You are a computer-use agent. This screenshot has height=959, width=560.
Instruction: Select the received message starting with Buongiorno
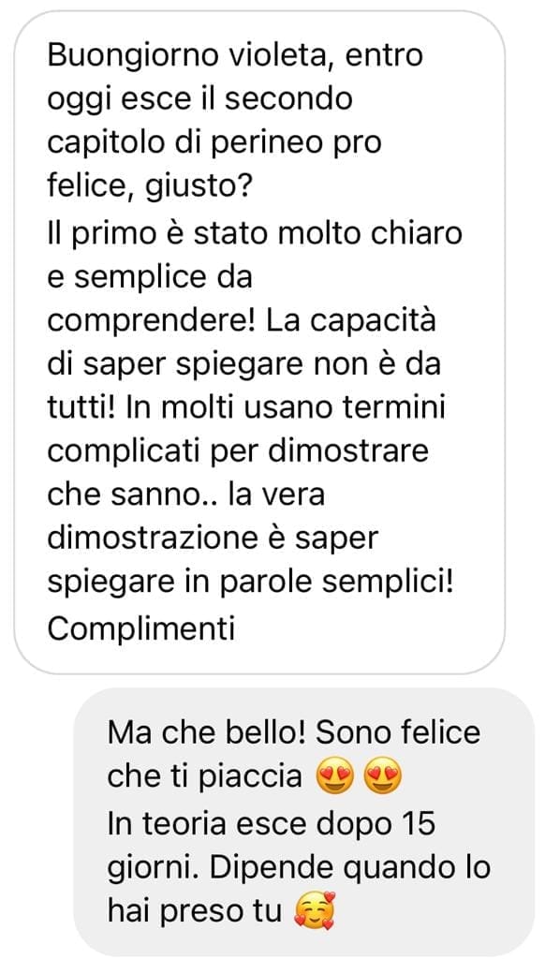pyautogui.click(x=259, y=343)
